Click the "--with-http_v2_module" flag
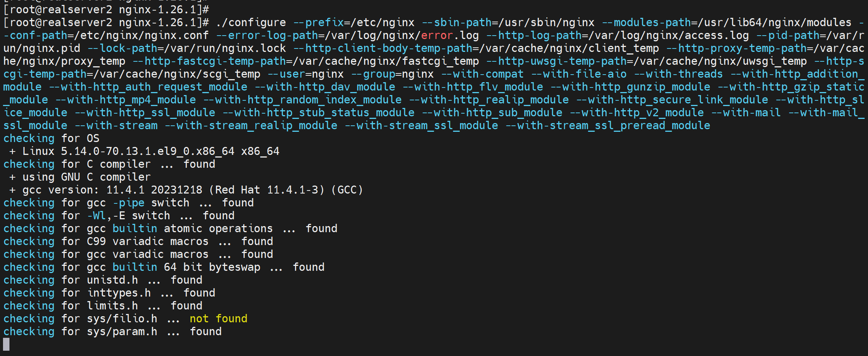This screenshot has width=868, height=356. (637, 113)
